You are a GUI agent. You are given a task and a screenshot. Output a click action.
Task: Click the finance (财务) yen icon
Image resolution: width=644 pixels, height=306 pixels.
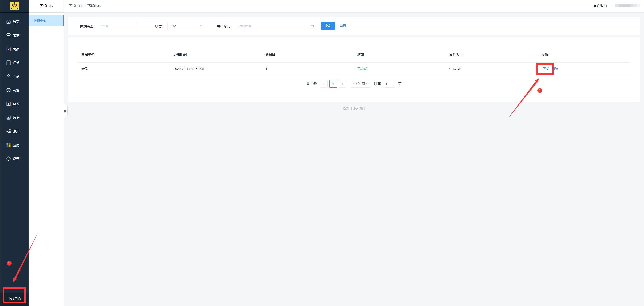pyautogui.click(x=8, y=104)
